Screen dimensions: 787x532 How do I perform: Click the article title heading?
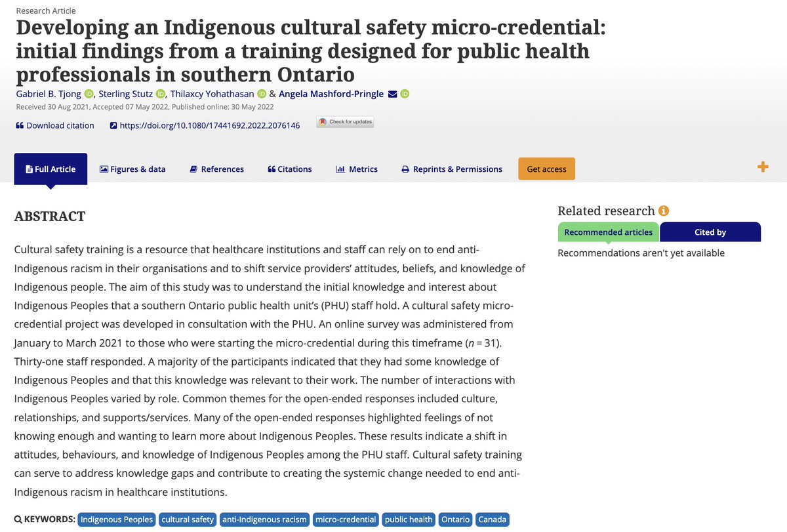point(312,50)
